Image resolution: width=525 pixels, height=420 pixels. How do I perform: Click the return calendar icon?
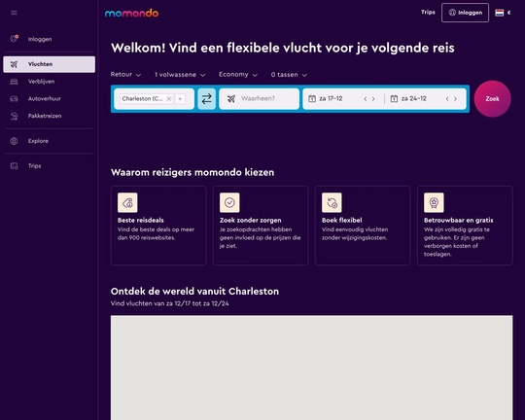394,99
